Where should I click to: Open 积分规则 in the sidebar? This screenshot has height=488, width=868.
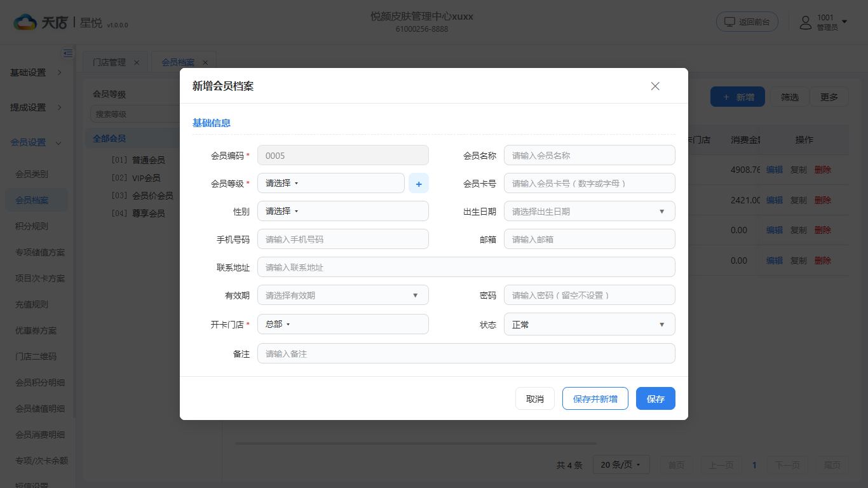tap(32, 226)
